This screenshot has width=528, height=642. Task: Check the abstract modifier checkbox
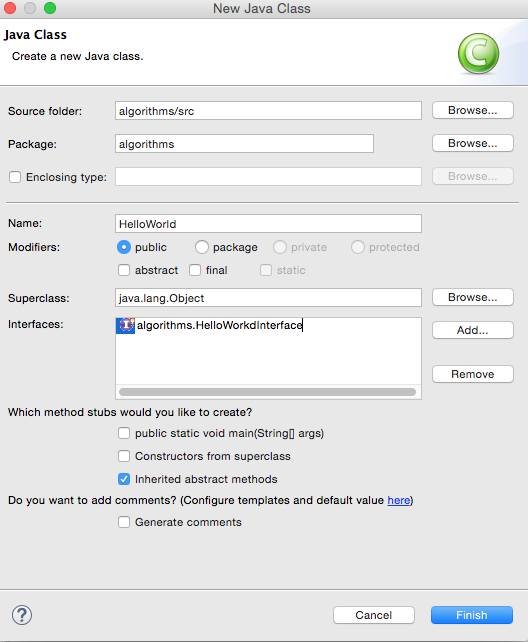(x=124, y=270)
